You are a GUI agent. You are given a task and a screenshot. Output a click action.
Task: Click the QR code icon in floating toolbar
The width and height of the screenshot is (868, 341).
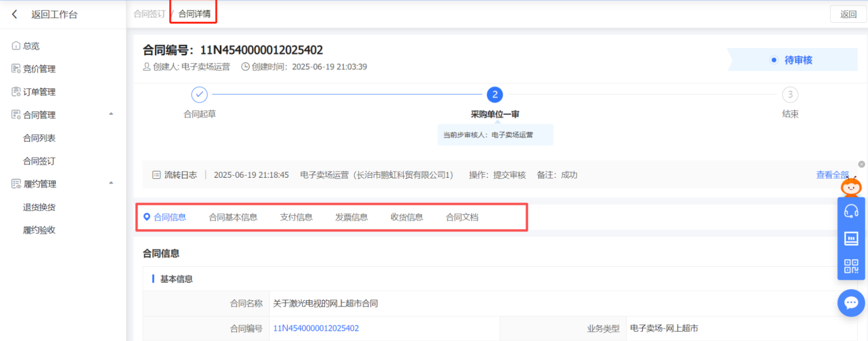(851, 266)
